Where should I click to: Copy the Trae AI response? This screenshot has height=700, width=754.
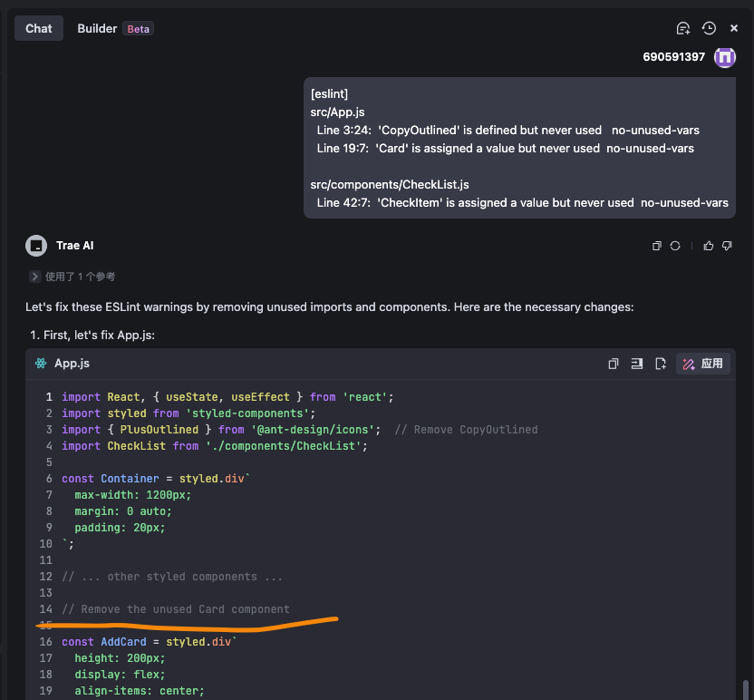657,246
